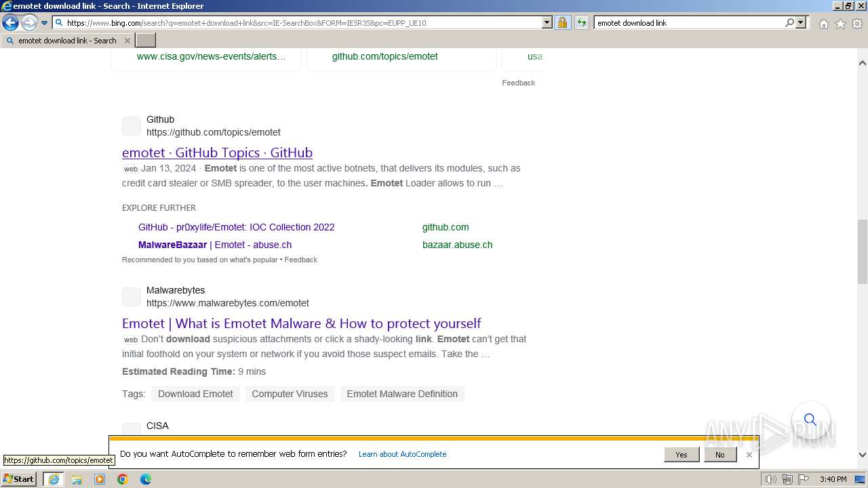
Task: Dismiss the AutoComplete notification bar
Action: [749, 455]
